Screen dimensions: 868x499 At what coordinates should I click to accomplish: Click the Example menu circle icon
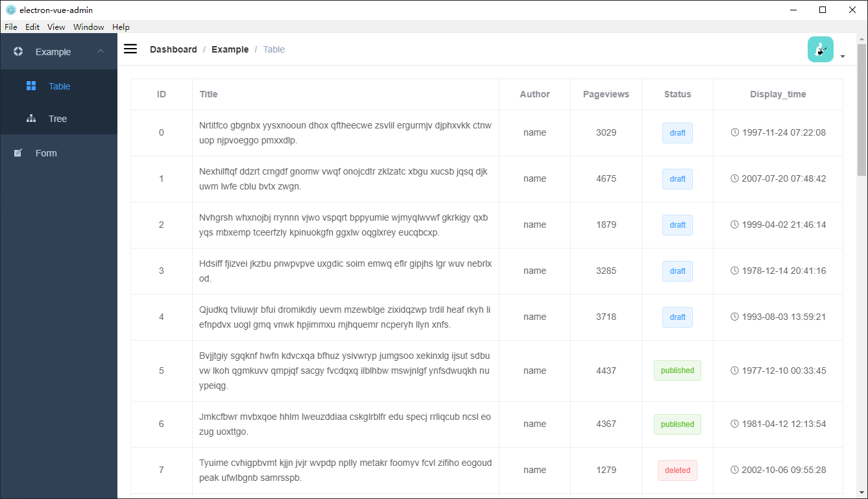tap(18, 52)
